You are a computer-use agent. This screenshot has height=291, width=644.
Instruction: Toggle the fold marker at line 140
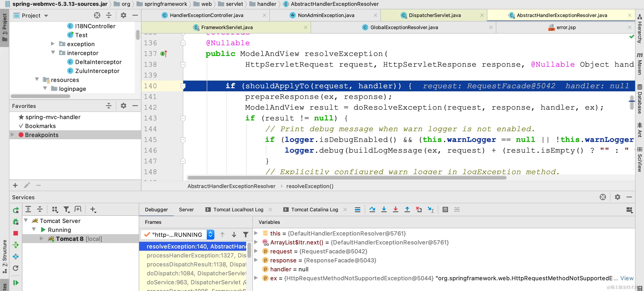(x=183, y=86)
